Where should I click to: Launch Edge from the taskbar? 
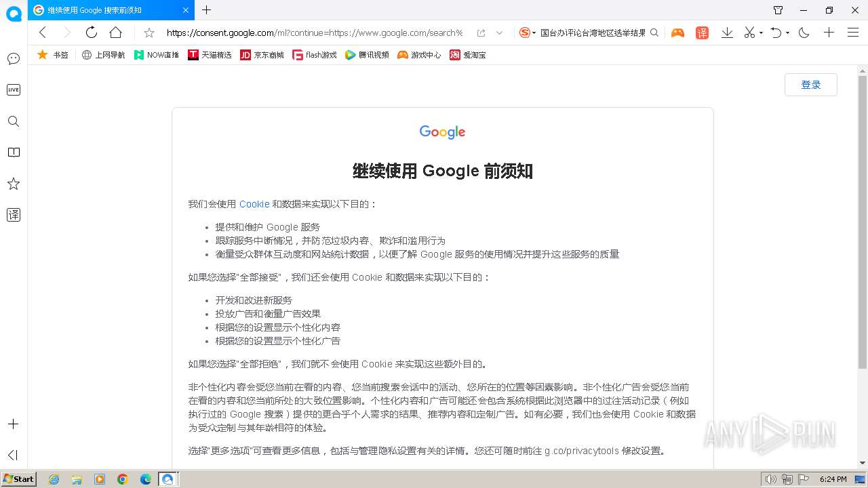click(x=146, y=479)
